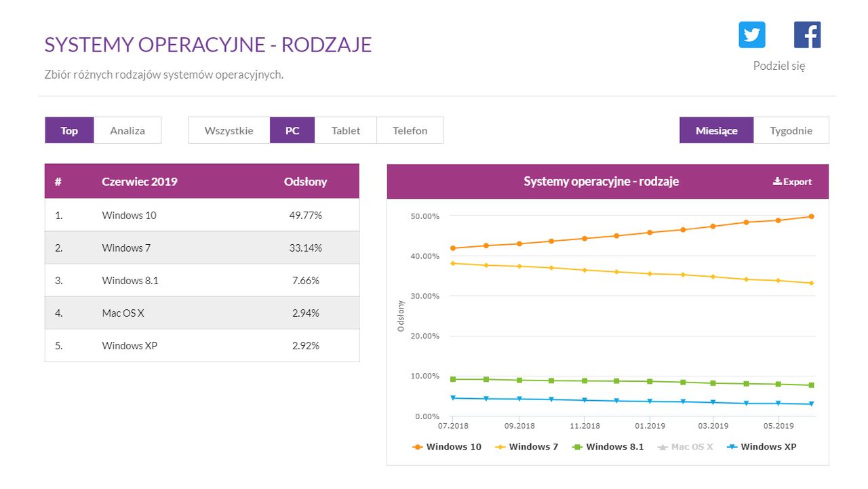Select the PC device filter

coord(292,130)
